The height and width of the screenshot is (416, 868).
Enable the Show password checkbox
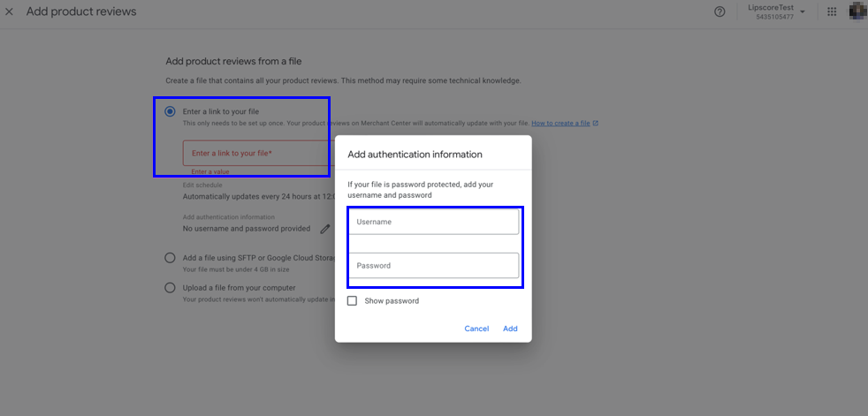pos(352,301)
